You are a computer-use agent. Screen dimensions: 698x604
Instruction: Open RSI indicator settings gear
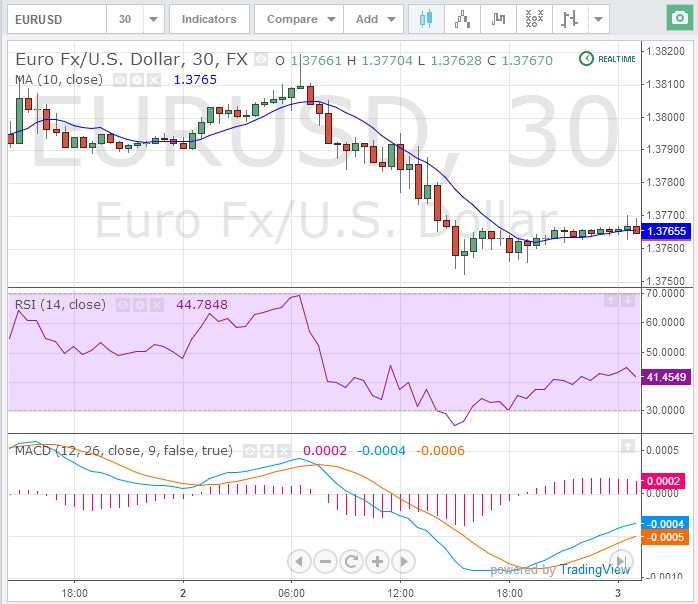coord(140,305)
